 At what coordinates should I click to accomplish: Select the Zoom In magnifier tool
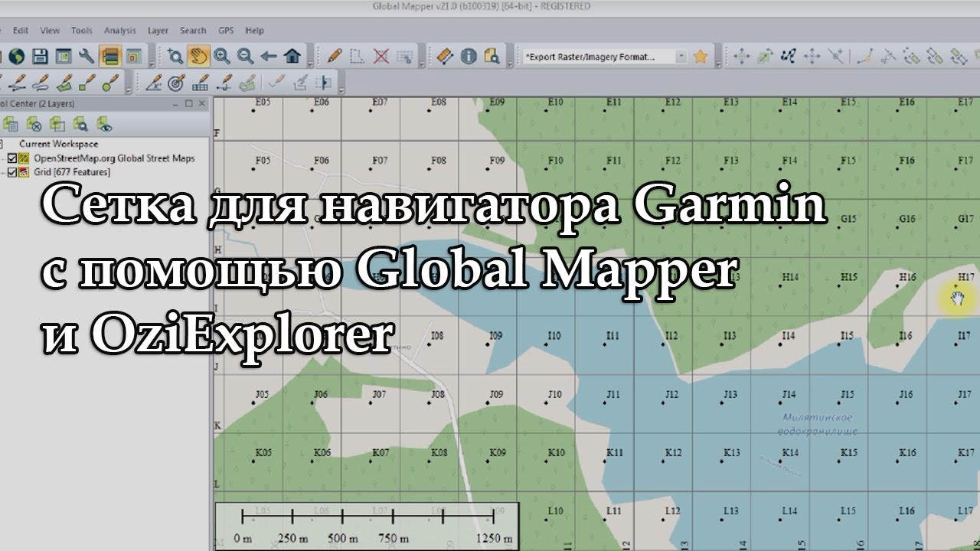click(222, 56)
